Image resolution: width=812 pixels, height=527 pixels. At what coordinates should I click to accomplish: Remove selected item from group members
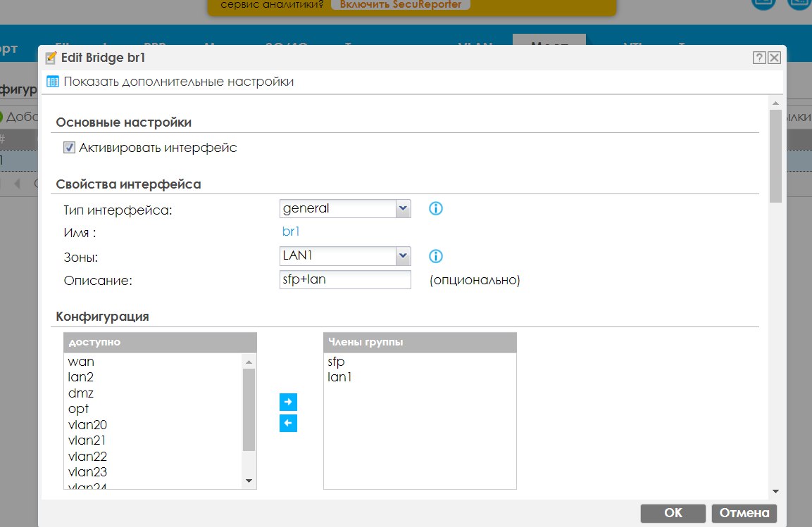click(289, 423)
